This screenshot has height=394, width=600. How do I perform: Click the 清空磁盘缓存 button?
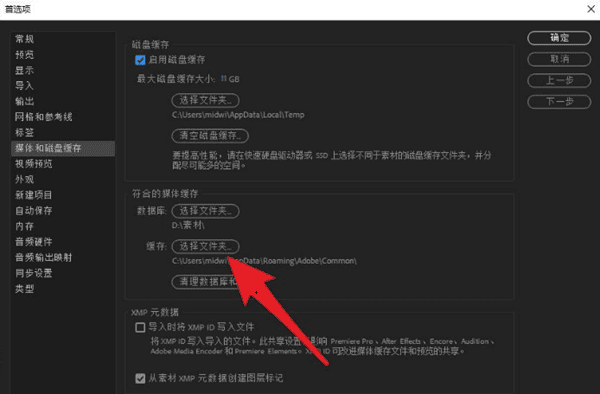click(x=210, y=135)
